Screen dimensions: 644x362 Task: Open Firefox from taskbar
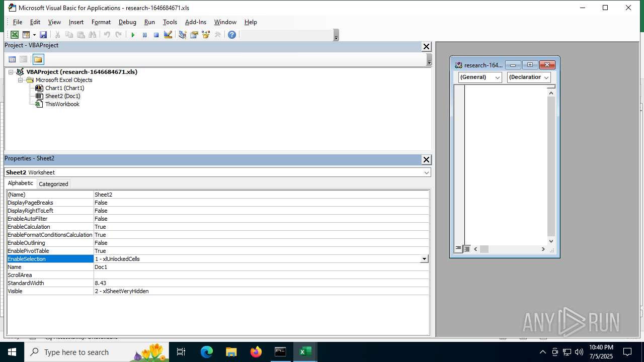click(256, 352)
